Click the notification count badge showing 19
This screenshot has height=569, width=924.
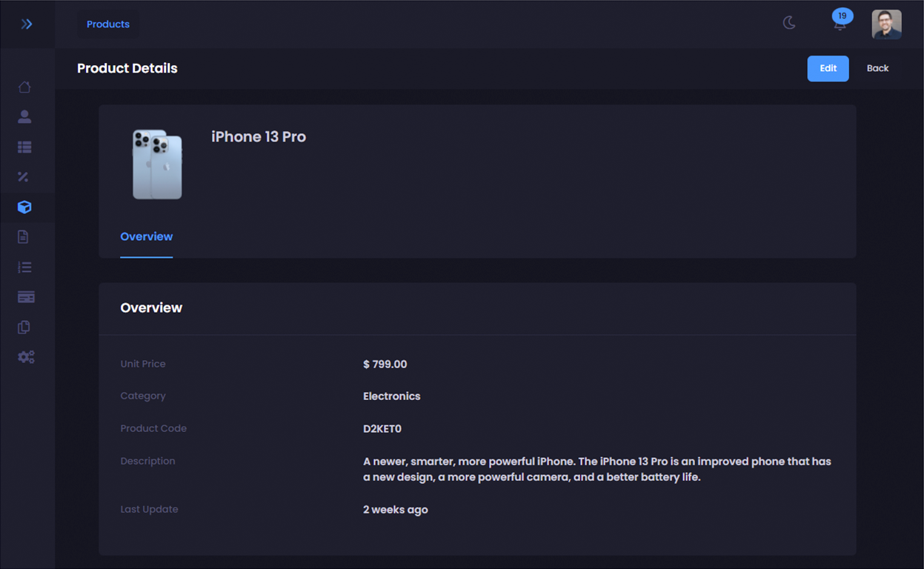[x=841, y=15]
